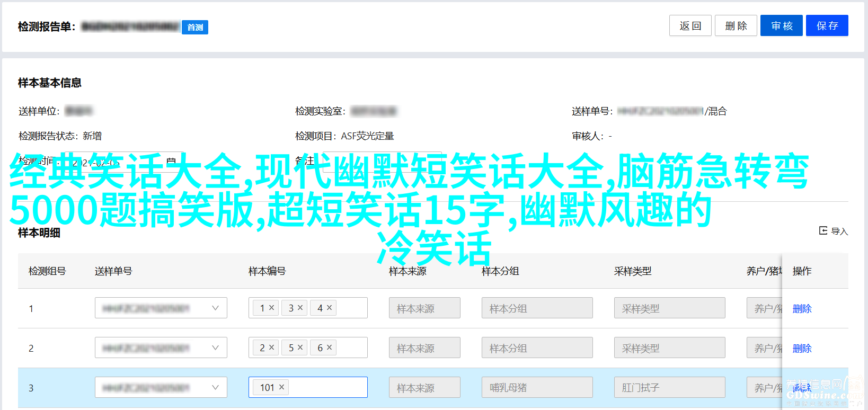
Task: Delete row 1 via its 删除 link
Action: click(x=802, y=308)
